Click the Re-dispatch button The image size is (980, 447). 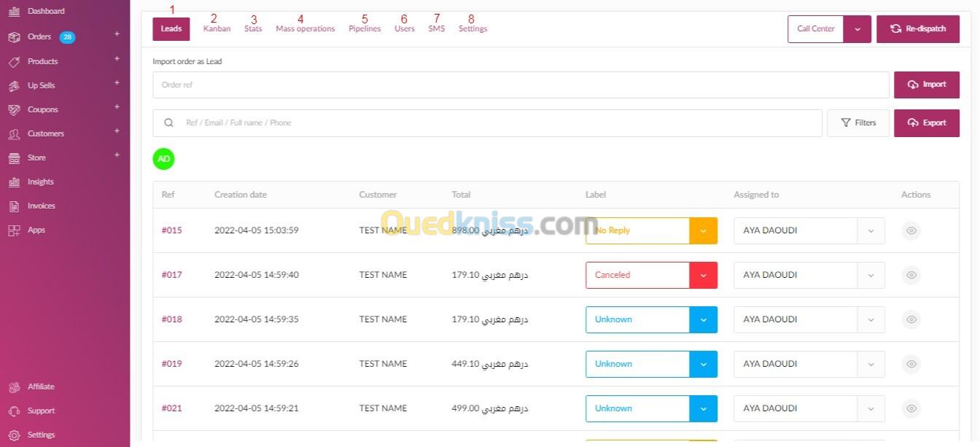tap(918, 29)
